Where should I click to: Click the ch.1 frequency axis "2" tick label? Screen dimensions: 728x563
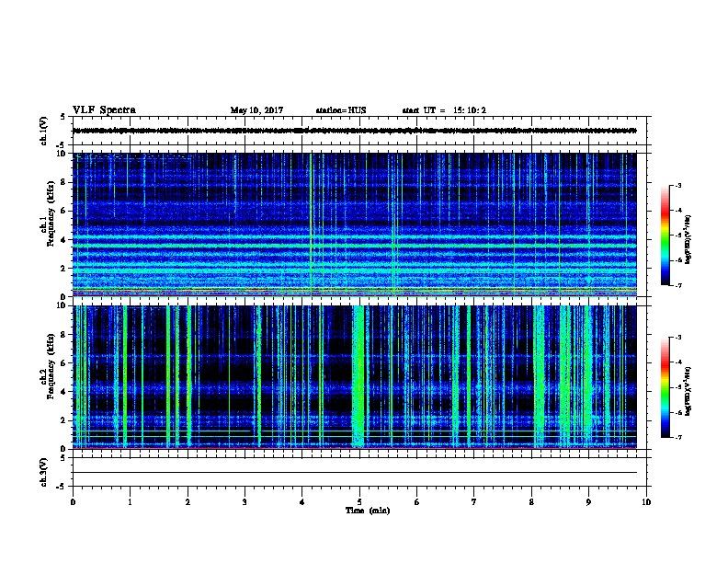click(x=63, y=269)
